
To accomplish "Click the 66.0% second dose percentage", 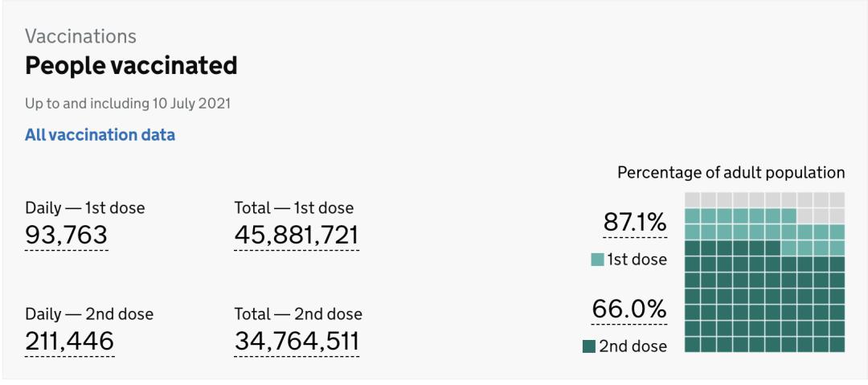I will [x=629, y=309].
